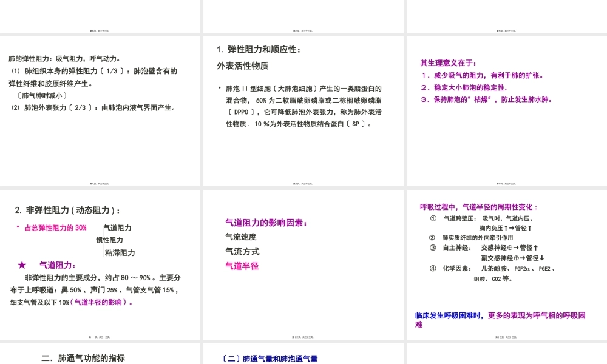Viewport: 607px width, 364px height.
Task: Click the line ending with '结合蛋白〔SP〕'
Action: pyautogui.click(x=299, y=124)
